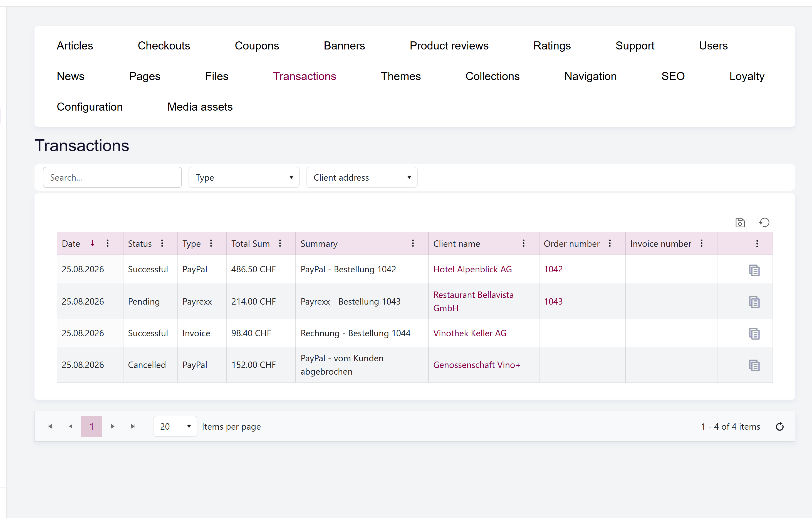The image size is (812, 518).
Task: Open Type column options menu
Action: point(211,243)
